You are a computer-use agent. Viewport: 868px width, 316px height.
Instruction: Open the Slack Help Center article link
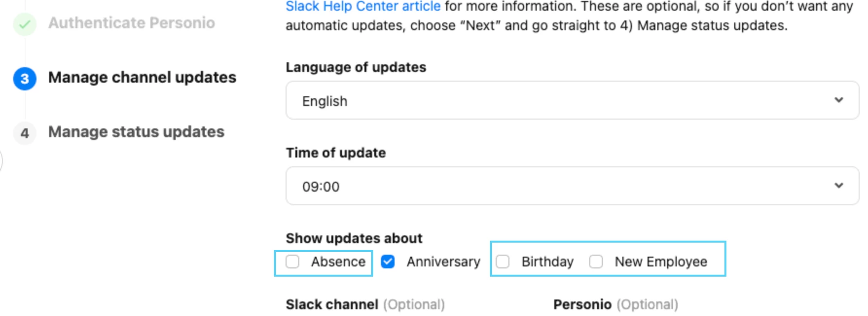363,6
